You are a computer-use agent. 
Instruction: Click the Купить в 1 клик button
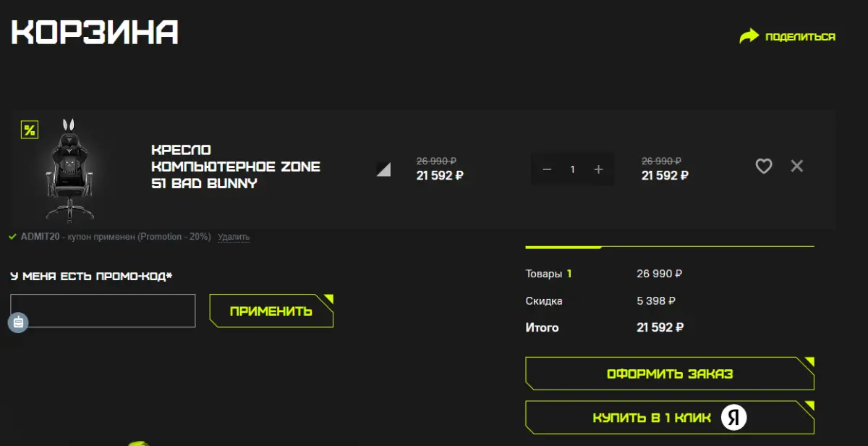[670, 418]
